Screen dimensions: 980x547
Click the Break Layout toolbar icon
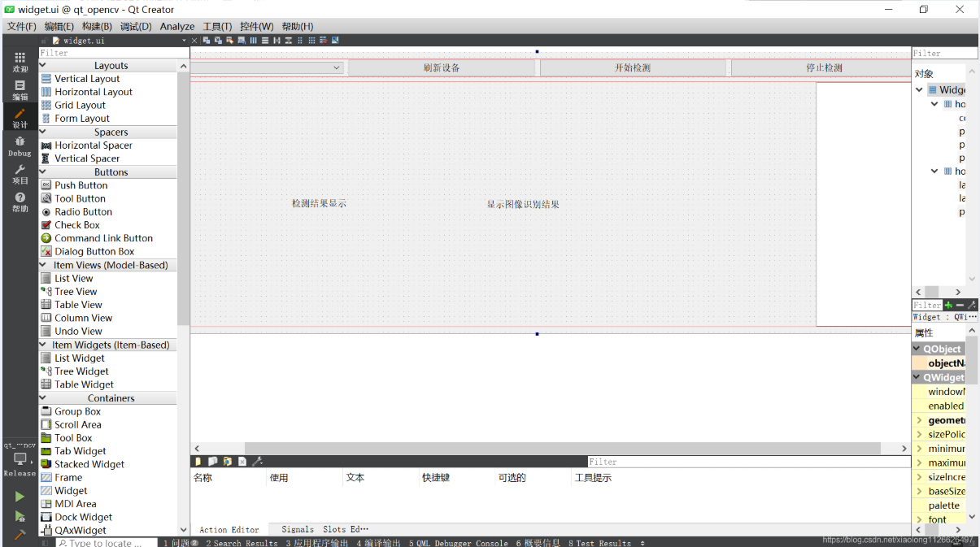click(x=324, y=40)
